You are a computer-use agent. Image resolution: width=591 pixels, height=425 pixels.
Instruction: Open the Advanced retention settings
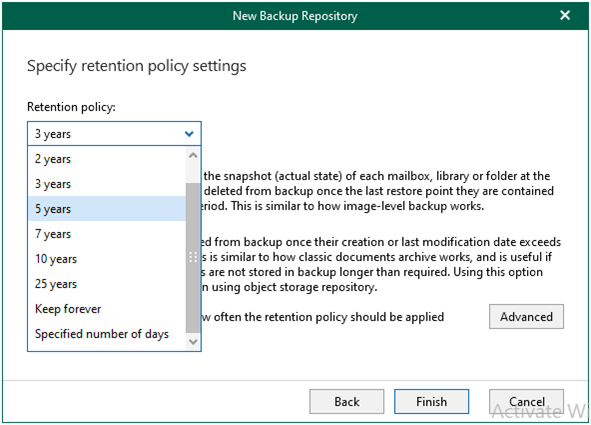tap(526, 316)
